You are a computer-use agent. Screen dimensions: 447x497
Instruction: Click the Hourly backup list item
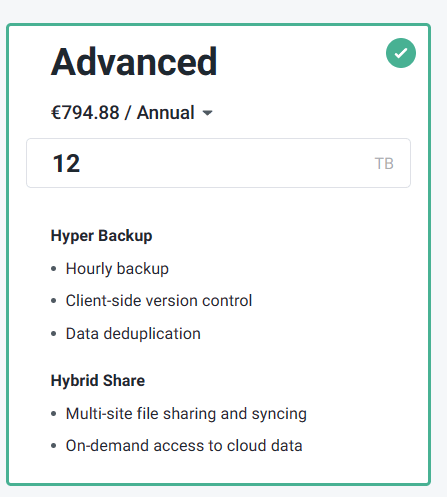coord(117,269)
